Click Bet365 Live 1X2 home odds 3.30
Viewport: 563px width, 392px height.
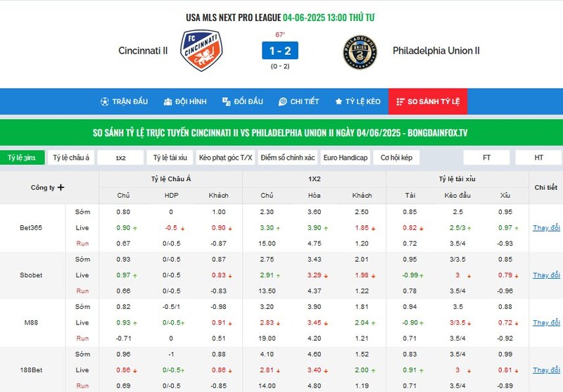coord(267,227)
